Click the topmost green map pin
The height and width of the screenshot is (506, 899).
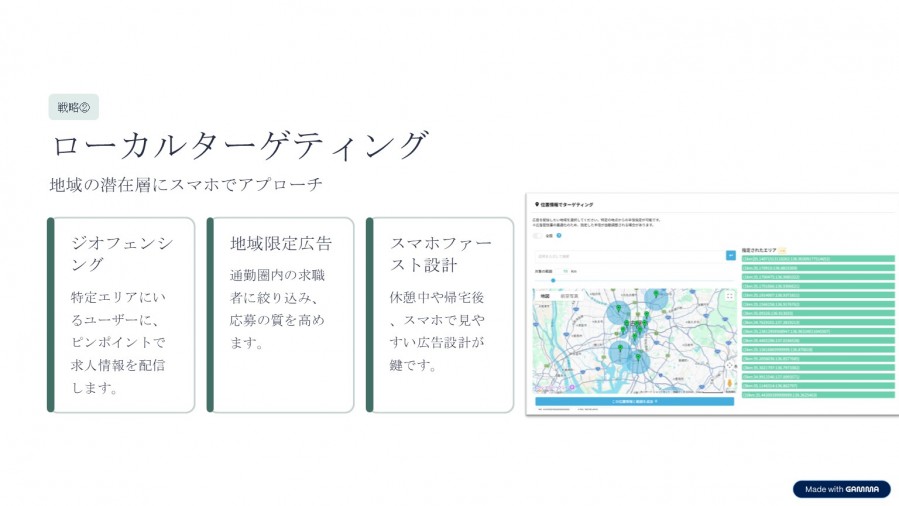(655, 294)
